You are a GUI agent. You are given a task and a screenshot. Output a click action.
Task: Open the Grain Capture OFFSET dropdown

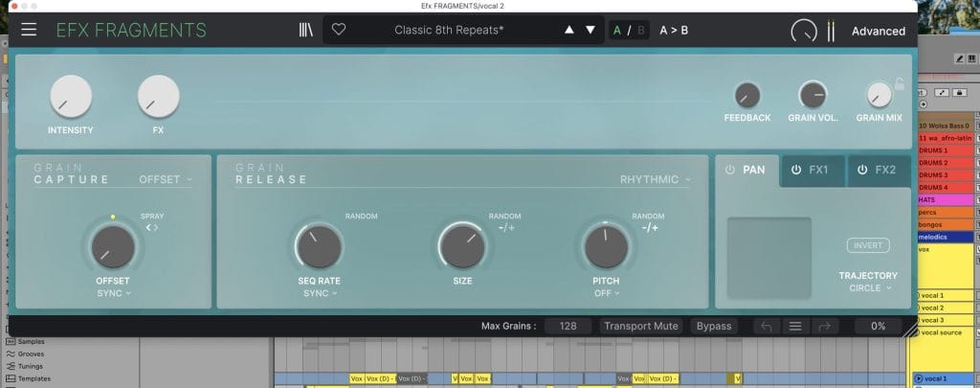pos(166,179)
